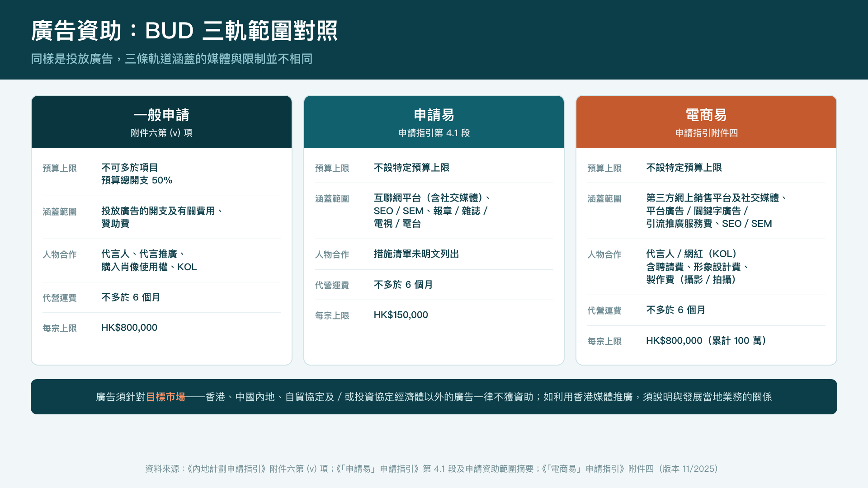Screen dimensions: 868x488
Task: Click the 一般申請 card header title
Action: pos(161,115)
